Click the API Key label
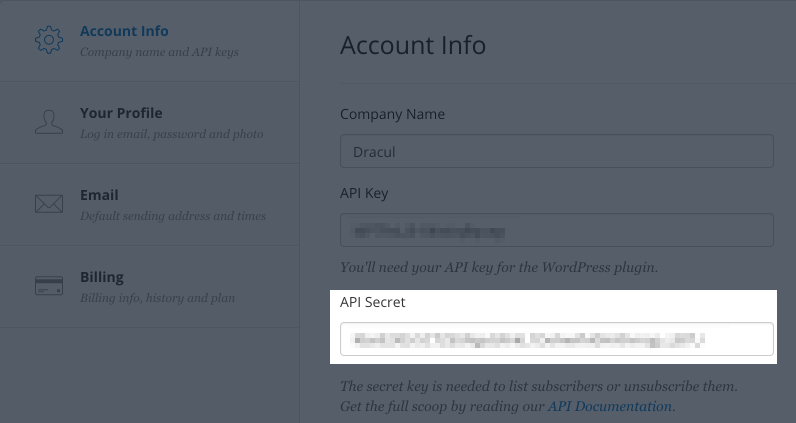The height and width of the screenshot is (423, 796). tap(364, 193)
